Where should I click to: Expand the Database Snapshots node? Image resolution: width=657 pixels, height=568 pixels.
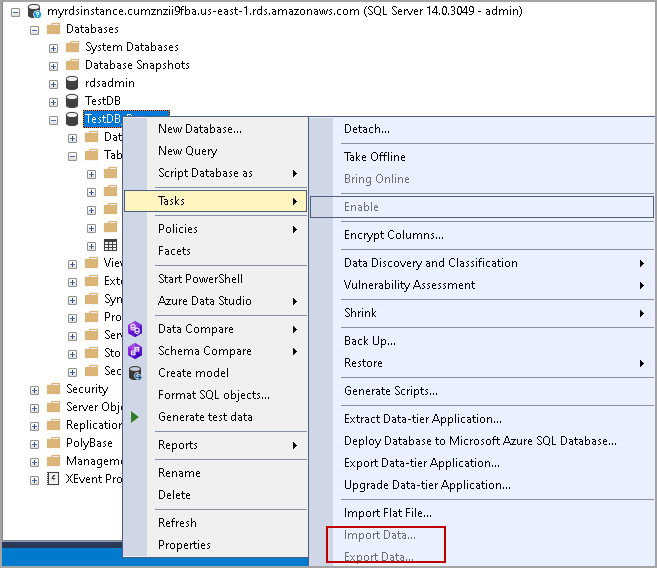(x=53, y=66)
